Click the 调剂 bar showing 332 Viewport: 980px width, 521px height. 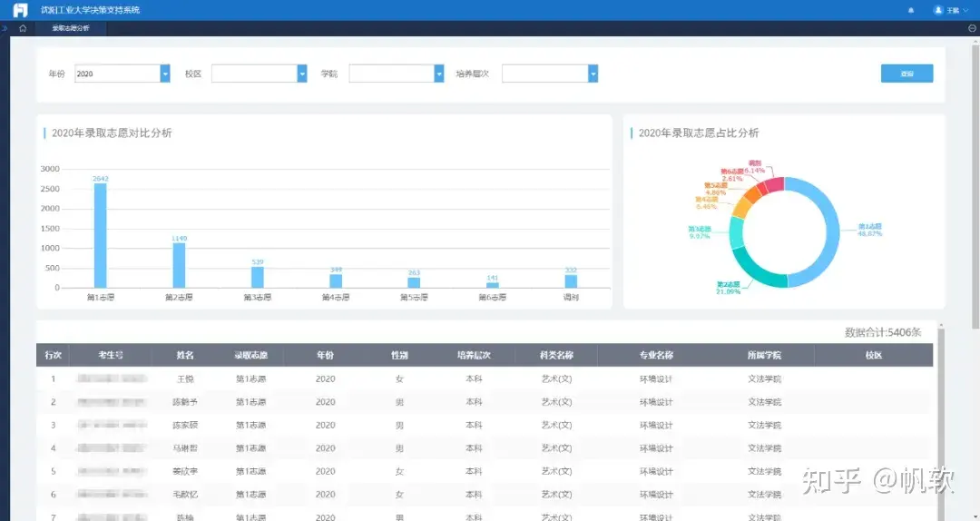[x=571, y=281]
